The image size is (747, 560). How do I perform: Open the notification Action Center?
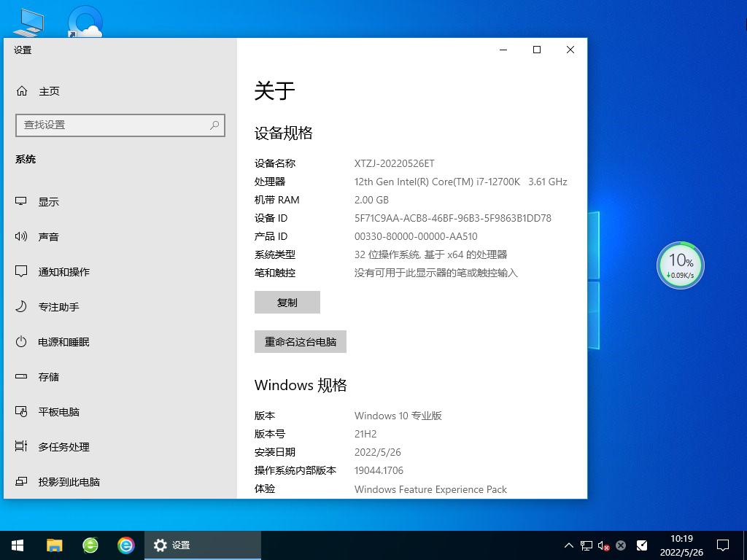(x=721, y=545)
